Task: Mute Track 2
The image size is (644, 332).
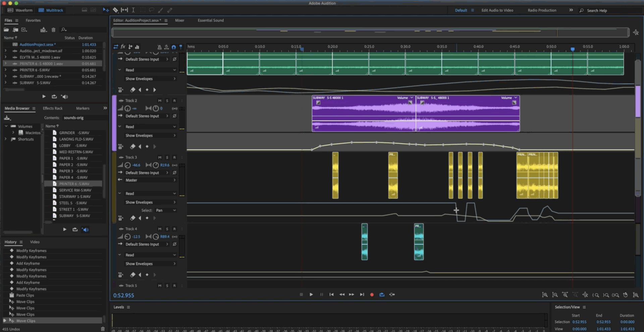Action: click(x=160, y=101)
